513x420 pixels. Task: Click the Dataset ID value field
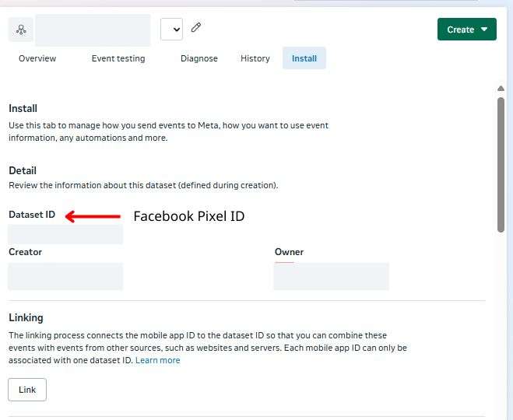(x=65, y=234)
